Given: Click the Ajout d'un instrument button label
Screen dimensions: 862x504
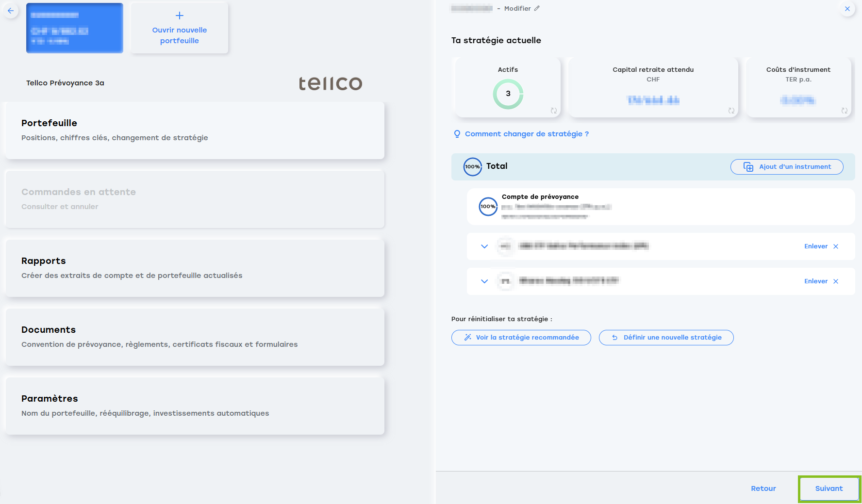Looking at the screenshot, I should pos(795,167).
